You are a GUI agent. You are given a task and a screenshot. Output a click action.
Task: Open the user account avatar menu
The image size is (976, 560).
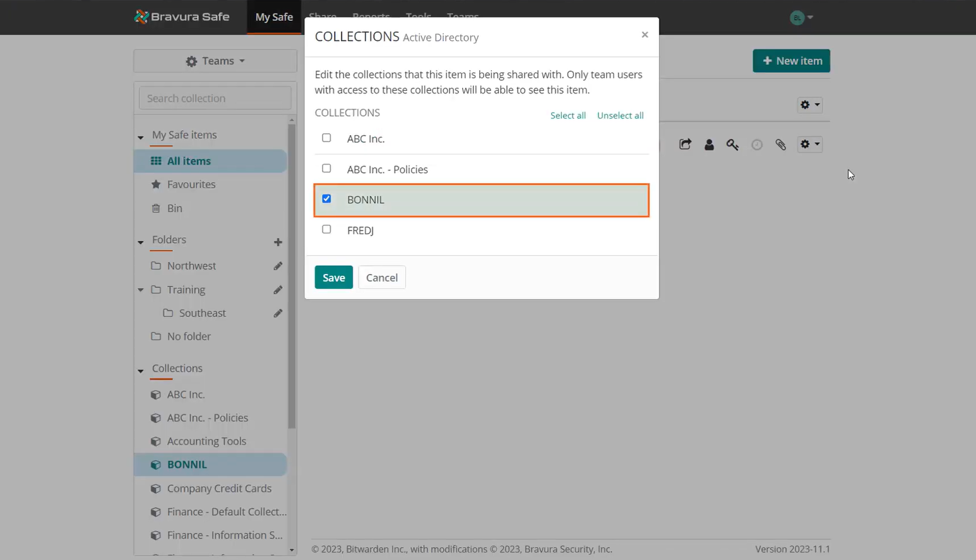pyautogui.click(x=800, y=18)
